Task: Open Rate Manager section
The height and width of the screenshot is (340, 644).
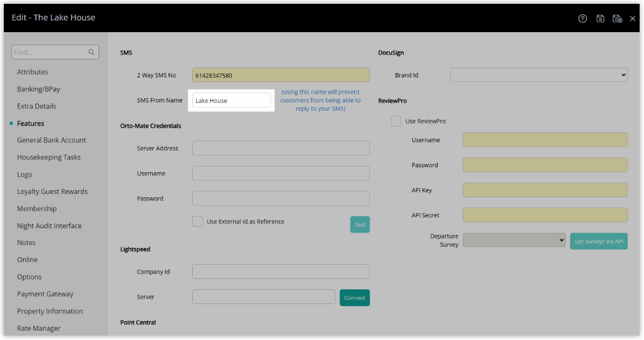Action: (39, 328)
